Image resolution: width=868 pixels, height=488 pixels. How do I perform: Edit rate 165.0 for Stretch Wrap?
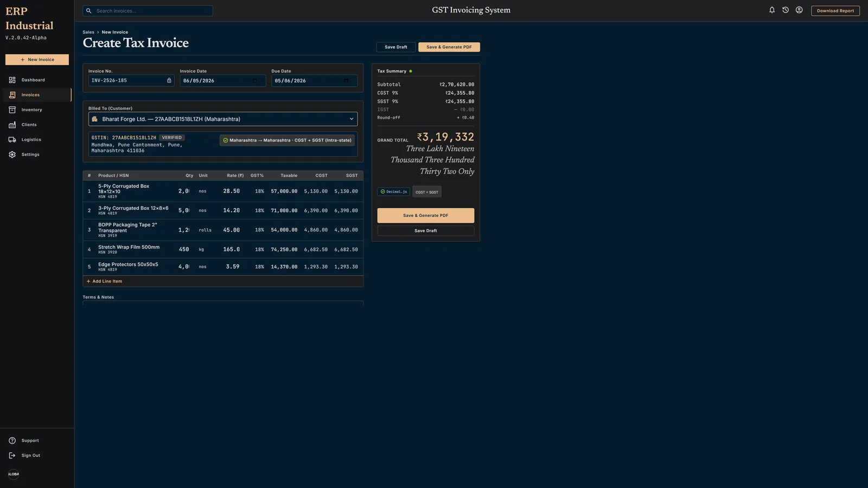click(232, 250)
